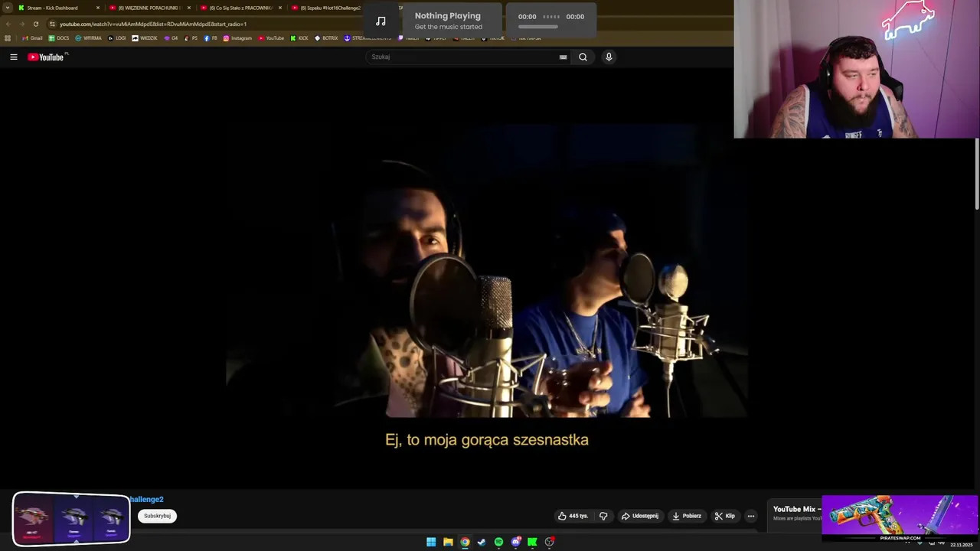Click the taskbar date 22.11.2025
The width and height of the screenshot is (980, 551).
pos(961,545)
